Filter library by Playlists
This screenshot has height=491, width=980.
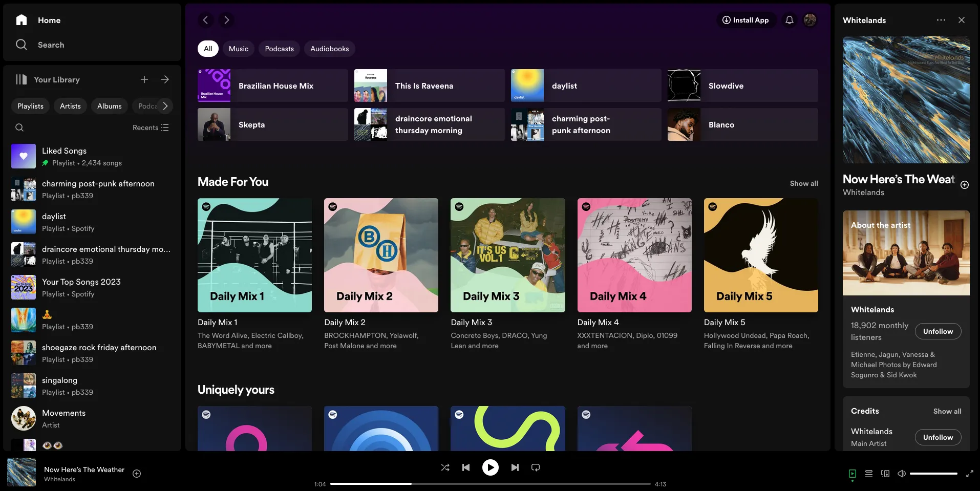tap(31, 106)
